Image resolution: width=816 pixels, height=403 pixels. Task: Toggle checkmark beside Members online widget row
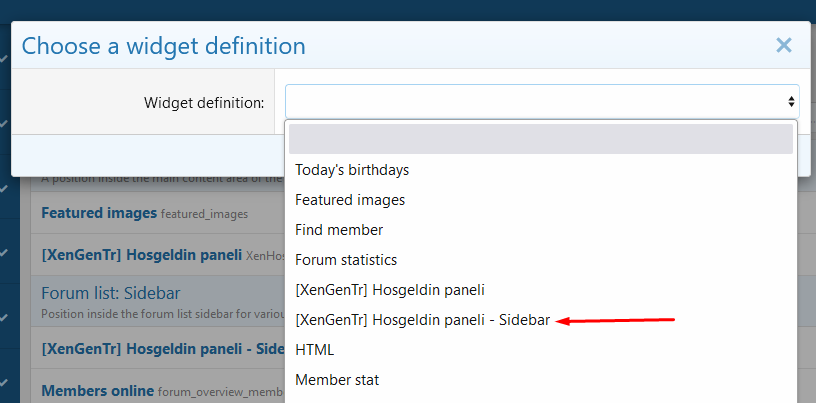pos(5,383)
